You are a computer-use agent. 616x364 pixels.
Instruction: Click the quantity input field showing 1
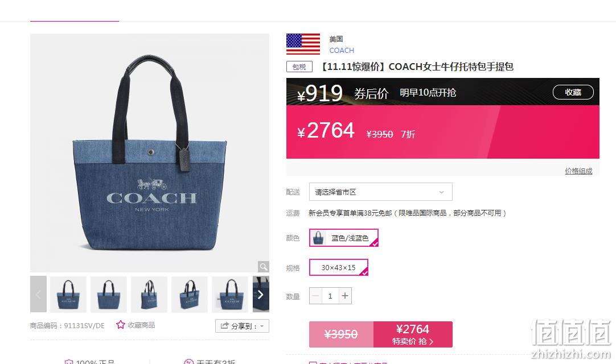pos(330,296)
